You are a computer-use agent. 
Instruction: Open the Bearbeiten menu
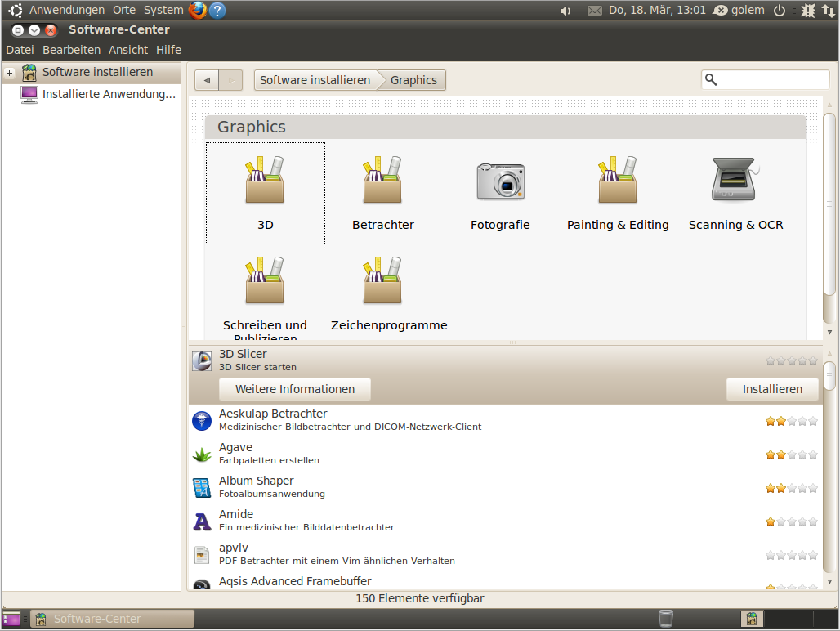[x=72, y=50]
